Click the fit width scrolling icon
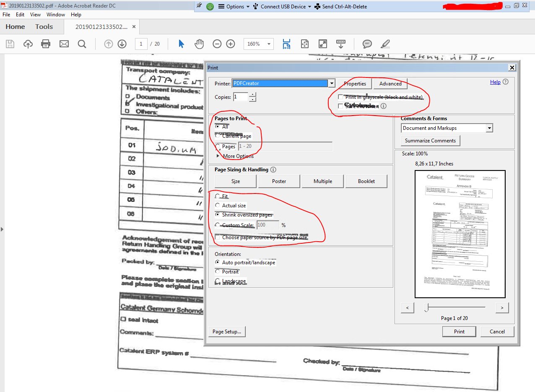The width and height of the screenshot is (535, 392). 287,44
